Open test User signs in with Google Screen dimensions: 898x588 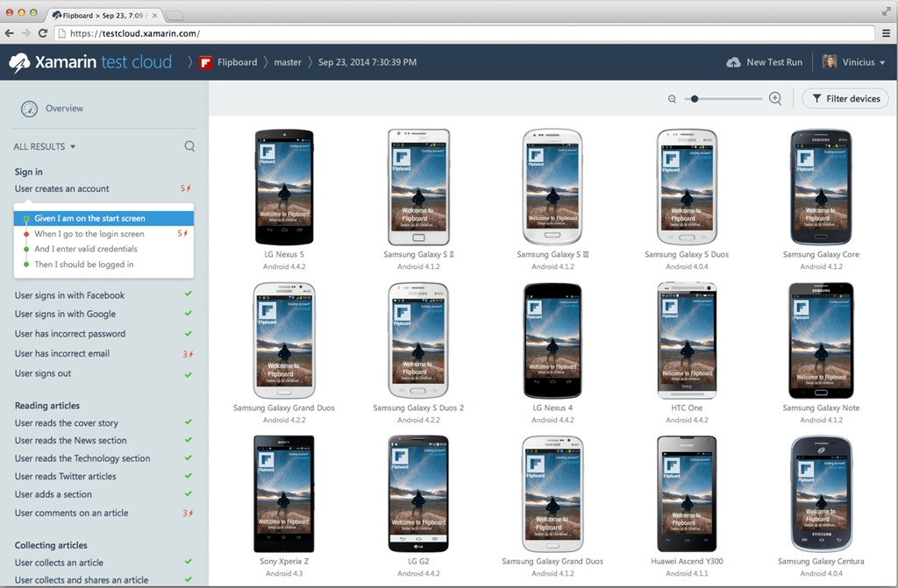pyautogui.click(x=65, y=314)
